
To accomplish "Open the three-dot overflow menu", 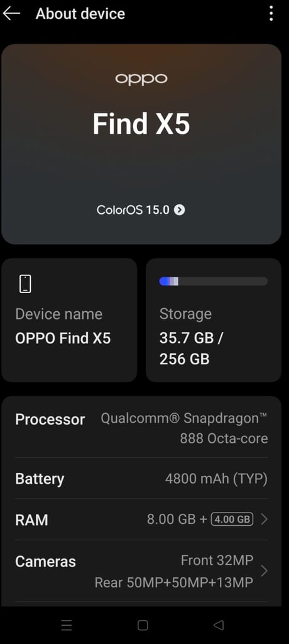I will click(x=271, y=14).
